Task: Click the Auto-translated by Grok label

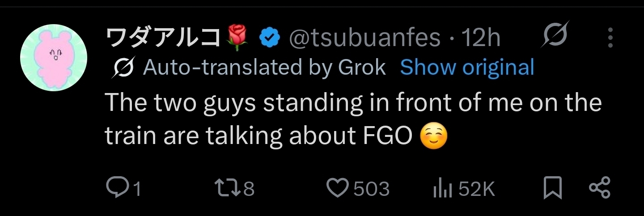Action: point(264,68)
